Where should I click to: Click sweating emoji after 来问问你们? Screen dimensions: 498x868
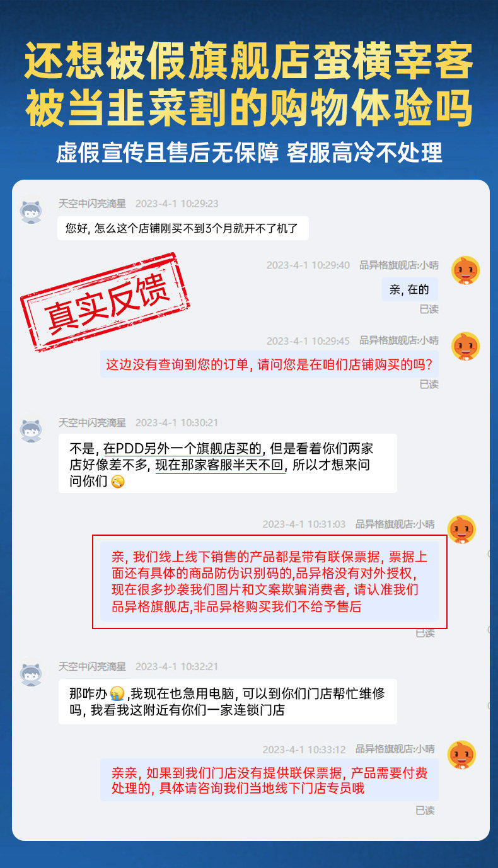coord(118,482)
